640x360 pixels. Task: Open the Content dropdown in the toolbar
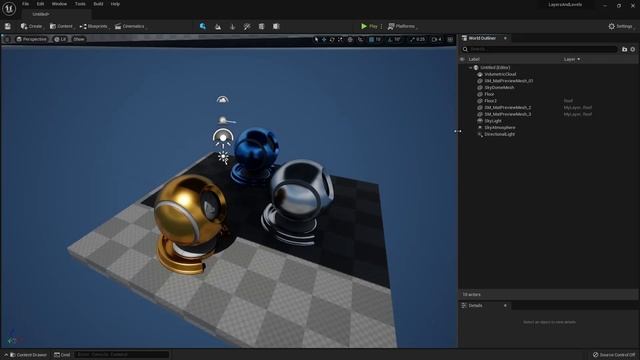pyautogui.click(x=61, y=26)
